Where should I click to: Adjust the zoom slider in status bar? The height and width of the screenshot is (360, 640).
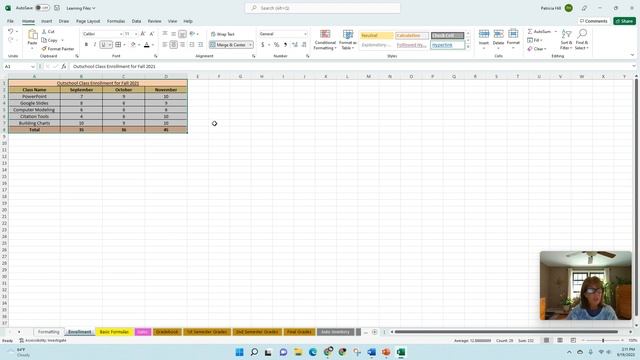[x=603, y=340]
